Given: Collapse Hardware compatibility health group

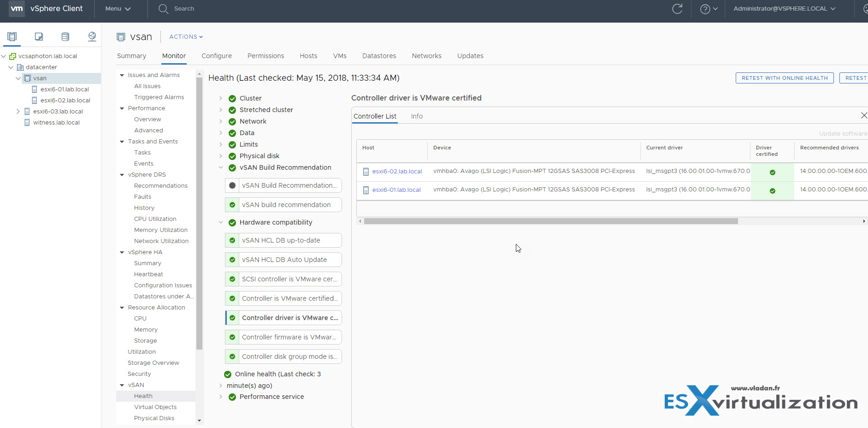Looking at the screenshot, I should coord(221,222).
